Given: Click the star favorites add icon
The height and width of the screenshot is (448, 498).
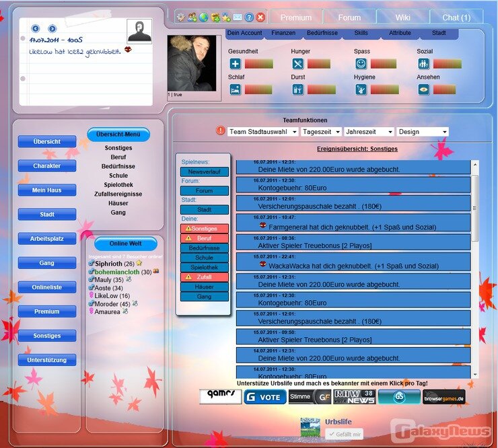Looking at the screenshot, I should point(226,17).
